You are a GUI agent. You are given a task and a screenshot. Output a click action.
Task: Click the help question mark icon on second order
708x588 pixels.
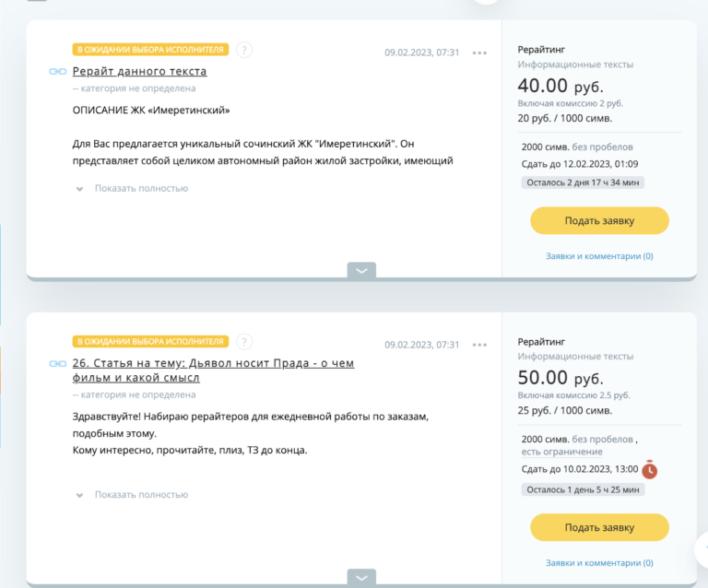click(244, 342)
